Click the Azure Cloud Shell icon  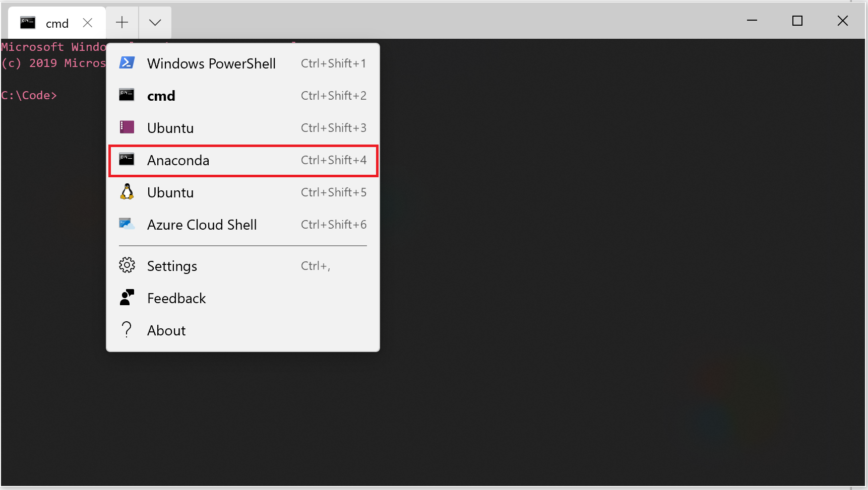(127, 224)
